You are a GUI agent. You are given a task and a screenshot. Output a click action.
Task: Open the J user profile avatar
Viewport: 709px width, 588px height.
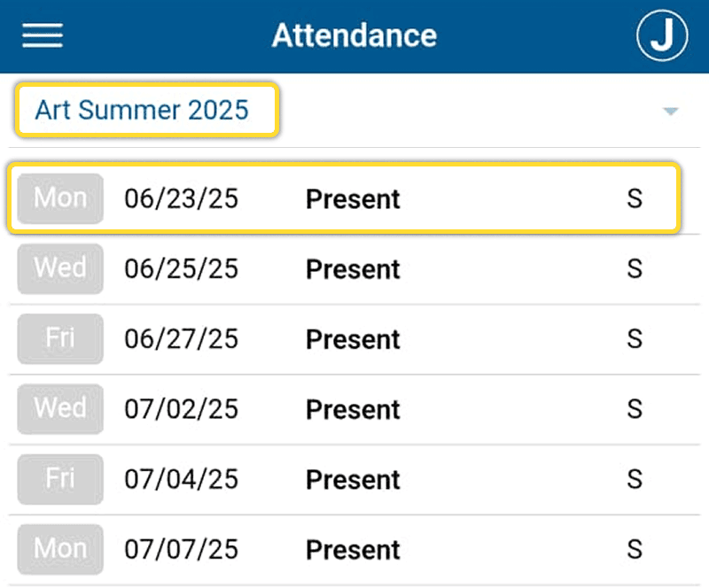(x=662, y=36)
